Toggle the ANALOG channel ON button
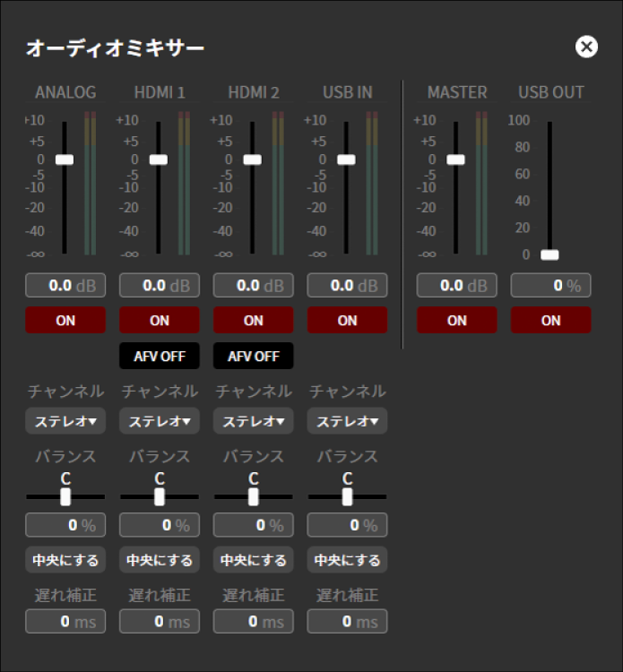The width and height of the screenshot is (623, 672). point(65,320)
